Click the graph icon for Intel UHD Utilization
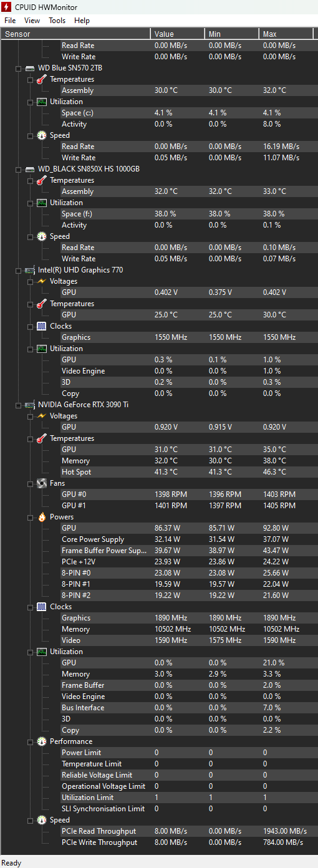This screenshot has height=868, width=318. point(42,349)
